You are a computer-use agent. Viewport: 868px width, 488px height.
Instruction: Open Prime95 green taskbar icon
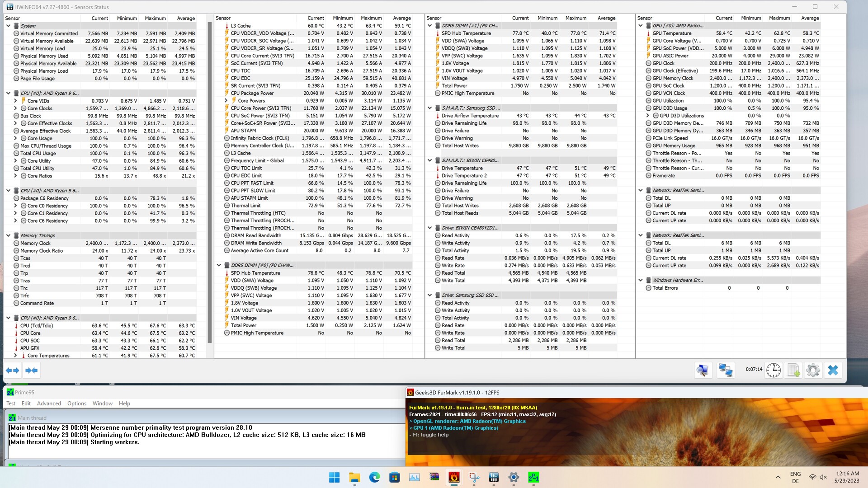[x=533, y=478]
